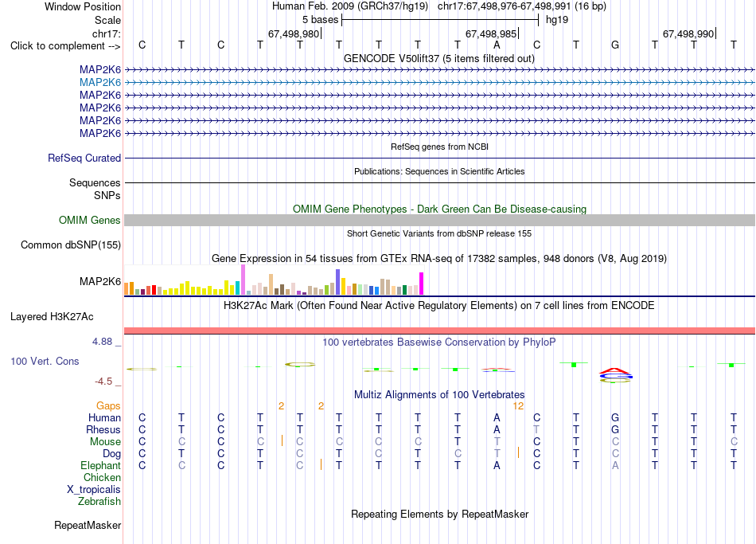Click the G in the Rhesus row
Image resolution: width=756 pixels, height=544 pixels.
(x=615, y=430)
